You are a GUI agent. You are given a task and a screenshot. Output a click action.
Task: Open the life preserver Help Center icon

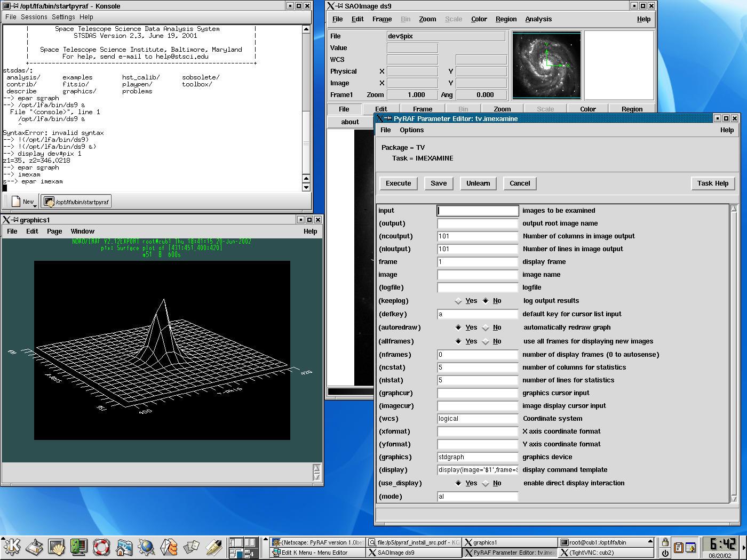tap(101, 547)
